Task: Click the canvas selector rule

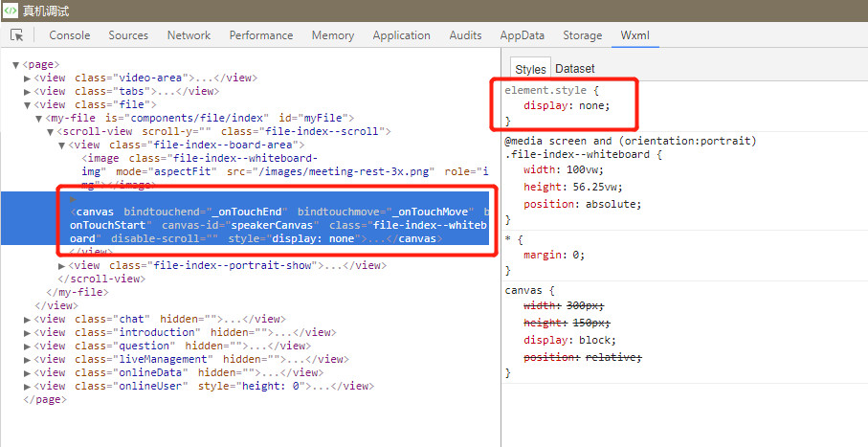Action: (x=523, y=290)
